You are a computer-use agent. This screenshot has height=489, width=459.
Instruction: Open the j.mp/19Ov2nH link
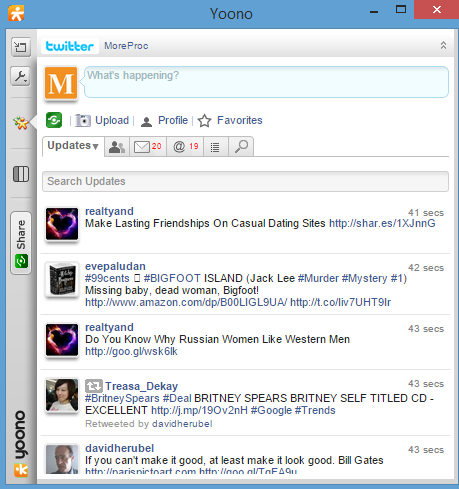[199, 410]
